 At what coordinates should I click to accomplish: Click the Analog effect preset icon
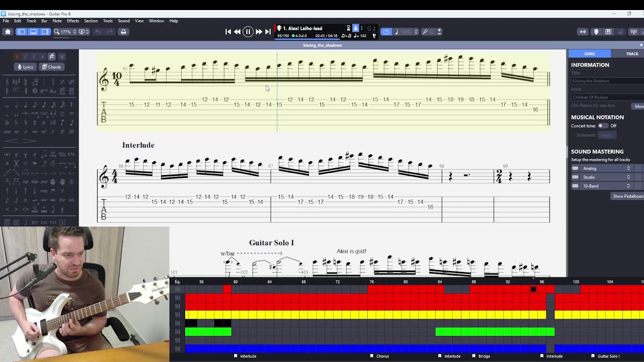575,168
